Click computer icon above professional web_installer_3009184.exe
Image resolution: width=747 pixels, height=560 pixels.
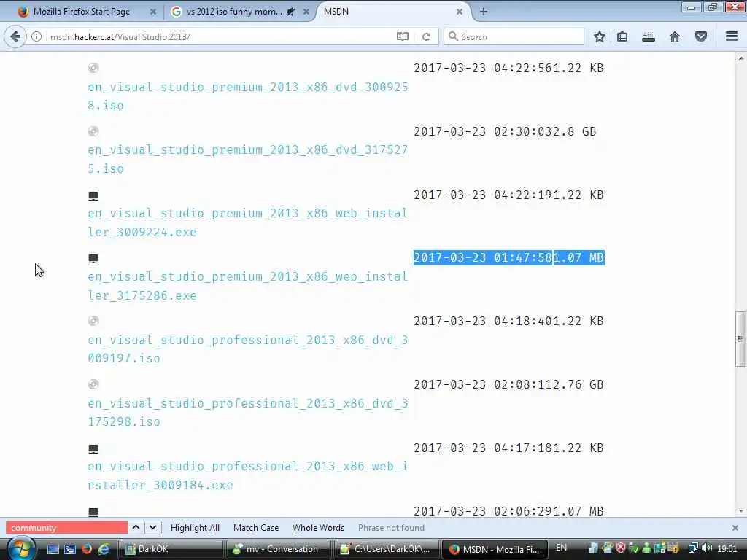tap(93, 448)
